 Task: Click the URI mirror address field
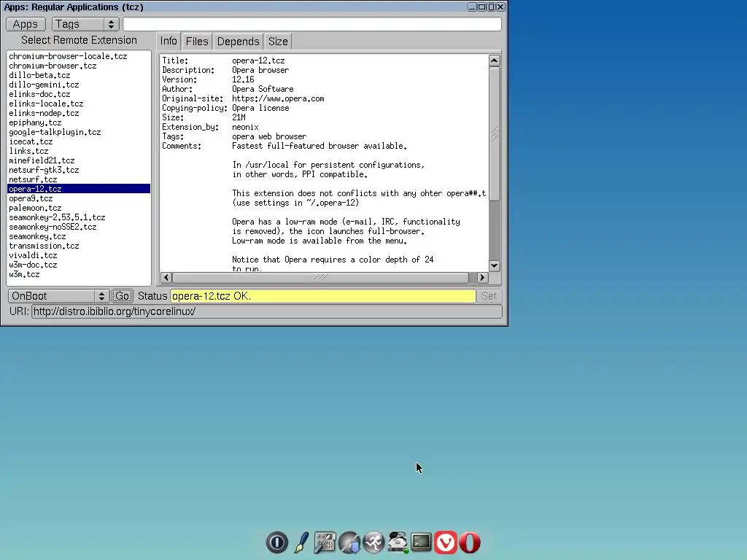pos(267,311)
